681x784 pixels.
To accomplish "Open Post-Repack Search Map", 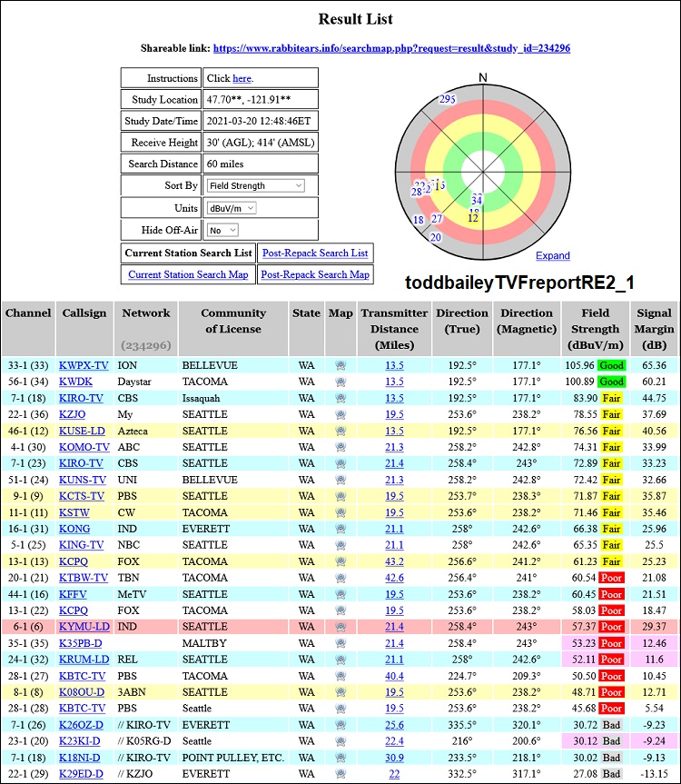I will click(x=314, y=274).
